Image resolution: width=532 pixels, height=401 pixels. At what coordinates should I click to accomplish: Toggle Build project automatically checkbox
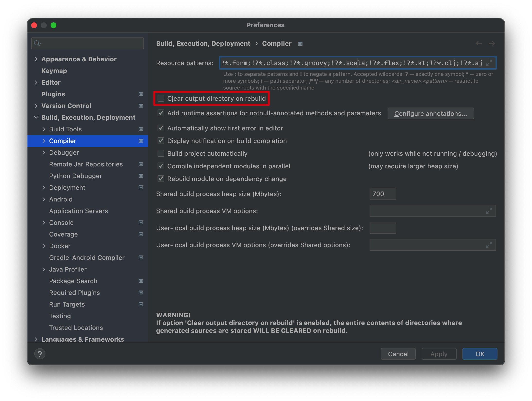point(161,153)
